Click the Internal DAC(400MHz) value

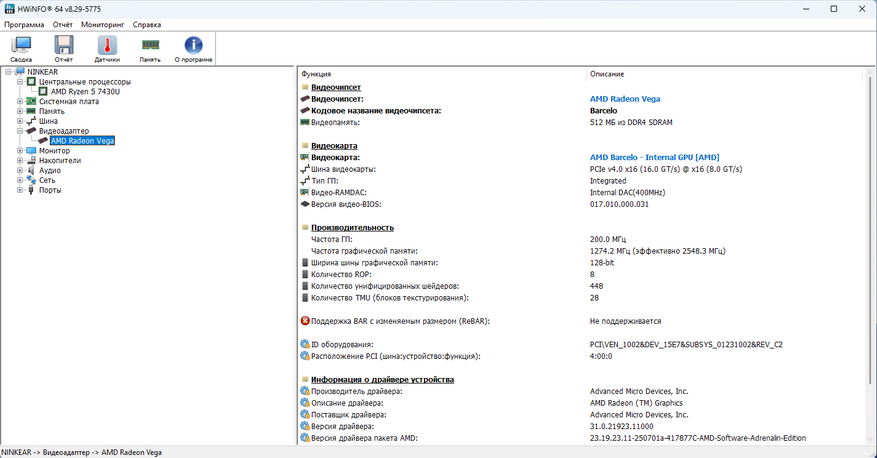pos(627,192)
